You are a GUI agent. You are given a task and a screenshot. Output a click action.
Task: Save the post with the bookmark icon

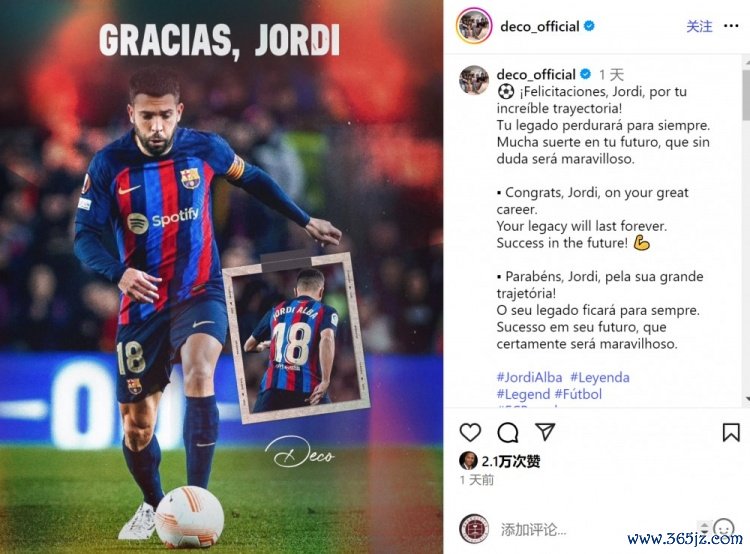(x=731, y=432)
